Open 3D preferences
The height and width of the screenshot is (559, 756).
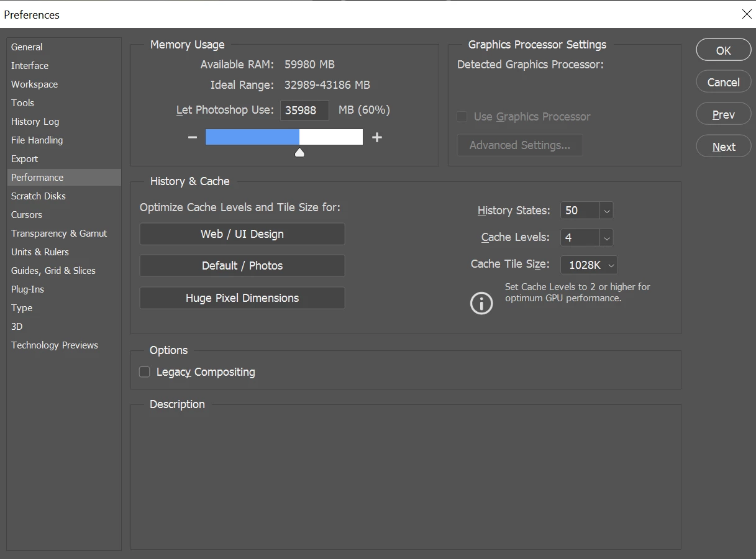point(64,327)
